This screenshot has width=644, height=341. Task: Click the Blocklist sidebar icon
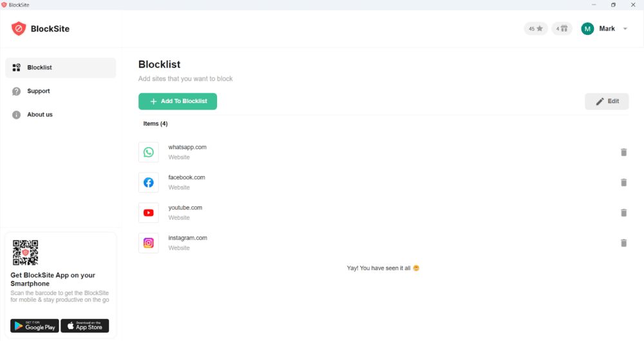tap(17, 68)
